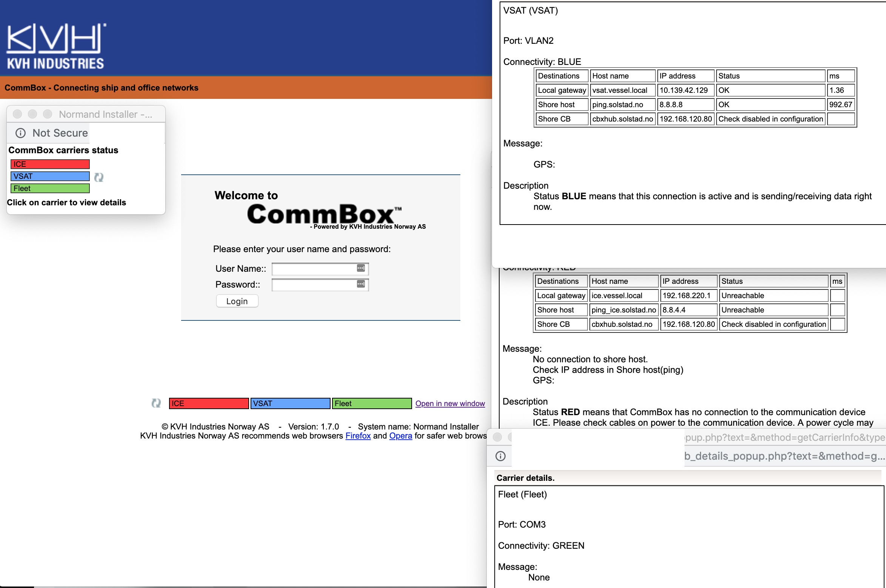Click '1.36' ms value in VSAT table
The image size is (886, 588).
(841, 90)
